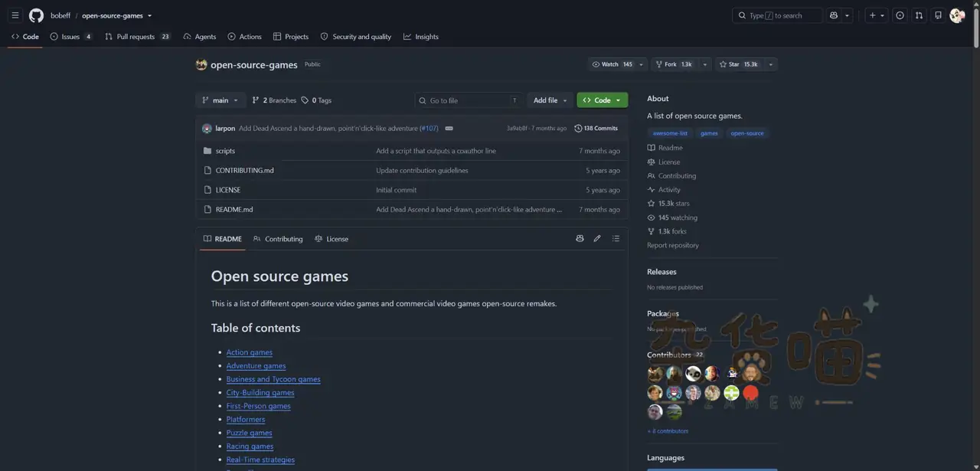Jump to Action games section
Image resolution: width=980 pixels, height=471 pixels.
tap(250, 352)
